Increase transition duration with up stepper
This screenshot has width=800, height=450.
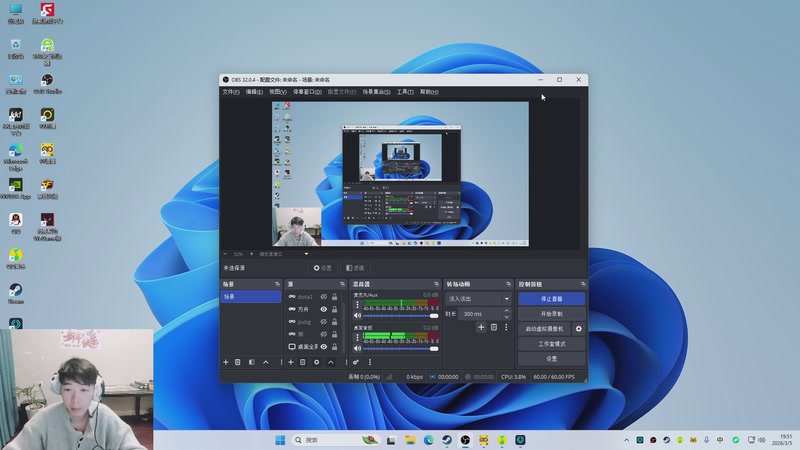point(506,311)
